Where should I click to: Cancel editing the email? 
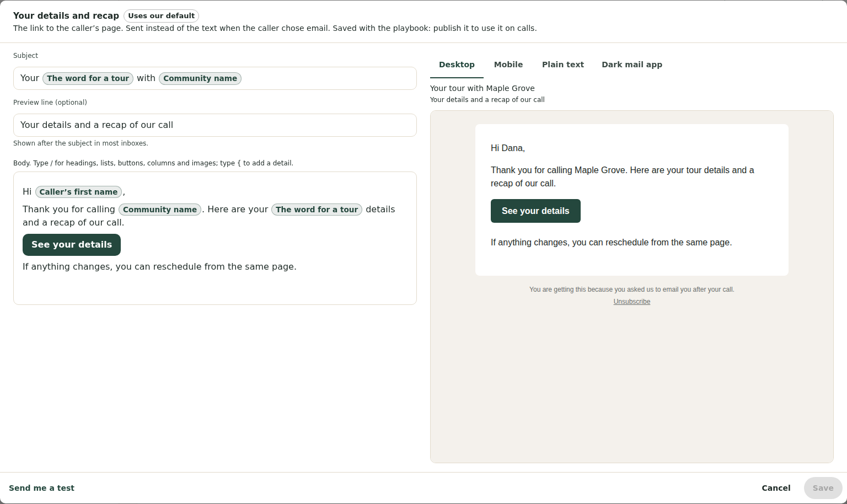click(x=776, y=488)
